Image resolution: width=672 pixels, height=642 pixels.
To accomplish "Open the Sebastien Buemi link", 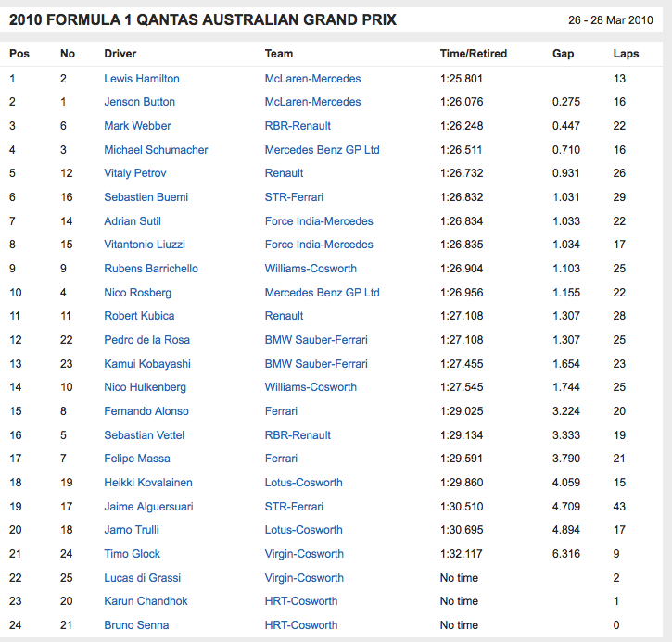I will pos(146,197).
